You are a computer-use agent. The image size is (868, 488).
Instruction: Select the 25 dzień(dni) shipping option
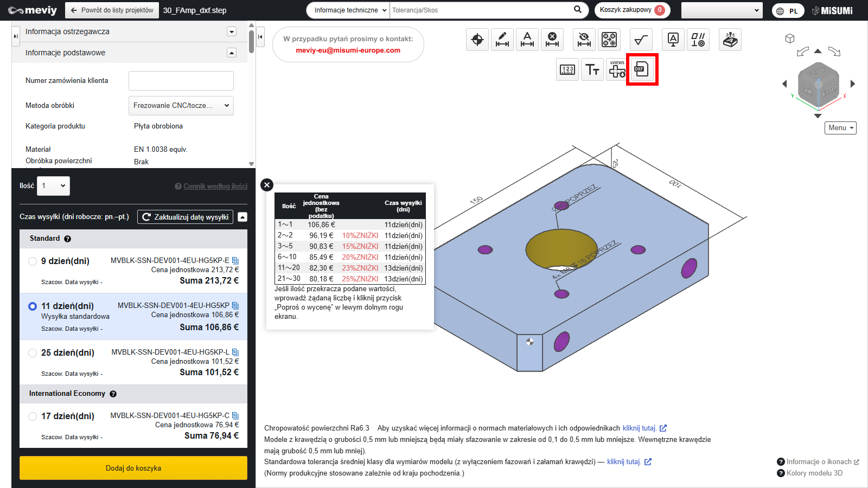pyautogui.click(x=33, y=353)
